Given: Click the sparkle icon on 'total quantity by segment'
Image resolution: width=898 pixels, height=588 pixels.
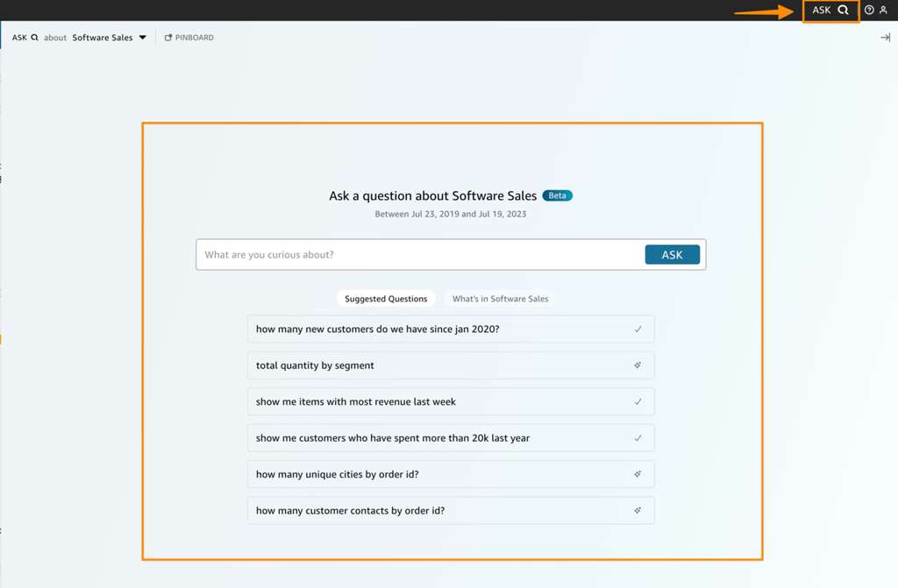Looking at the screenshot, I should tap(639, 365).
